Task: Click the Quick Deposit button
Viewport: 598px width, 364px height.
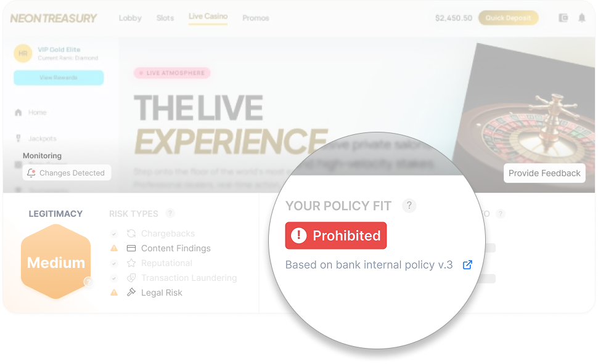Action: pos(508,18)
